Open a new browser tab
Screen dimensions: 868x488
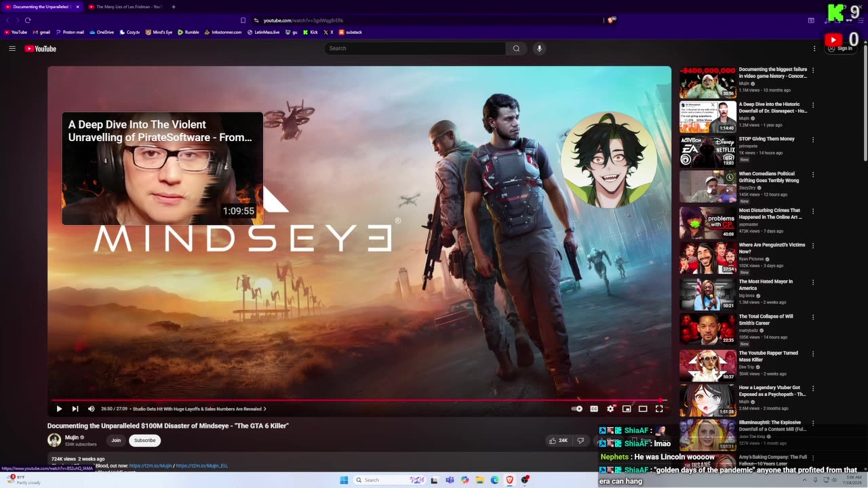[x=174, y=7]
